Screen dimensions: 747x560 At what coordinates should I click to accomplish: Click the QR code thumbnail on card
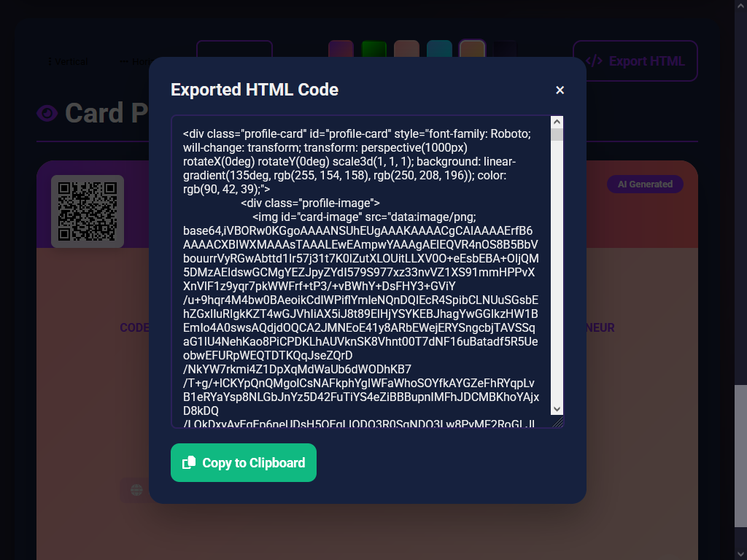[x=88, y=211]
